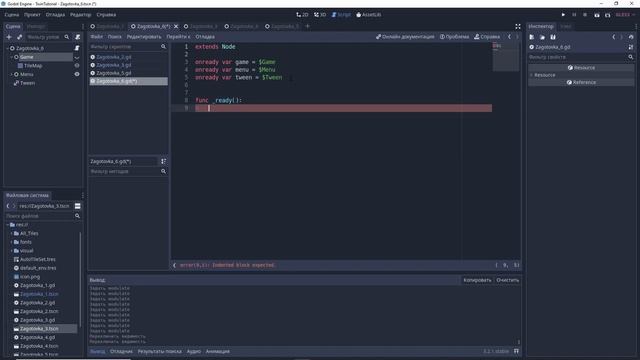Screen dimensions: 640x360
Task: Open the Поиск menu in script editor
Action: point(114,37)
